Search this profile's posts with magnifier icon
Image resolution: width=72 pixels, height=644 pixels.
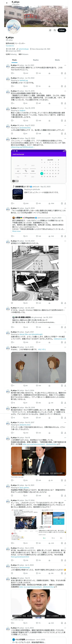pos(55,30)
